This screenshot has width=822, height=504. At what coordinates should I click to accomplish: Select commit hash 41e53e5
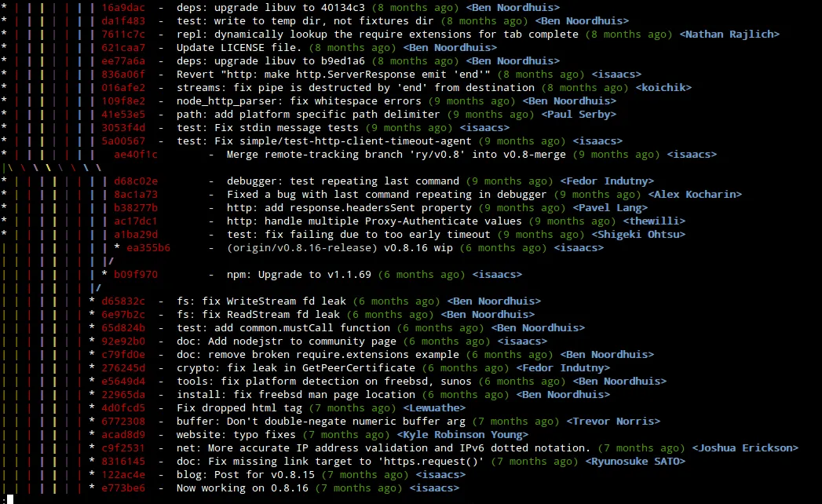(123, 115)
